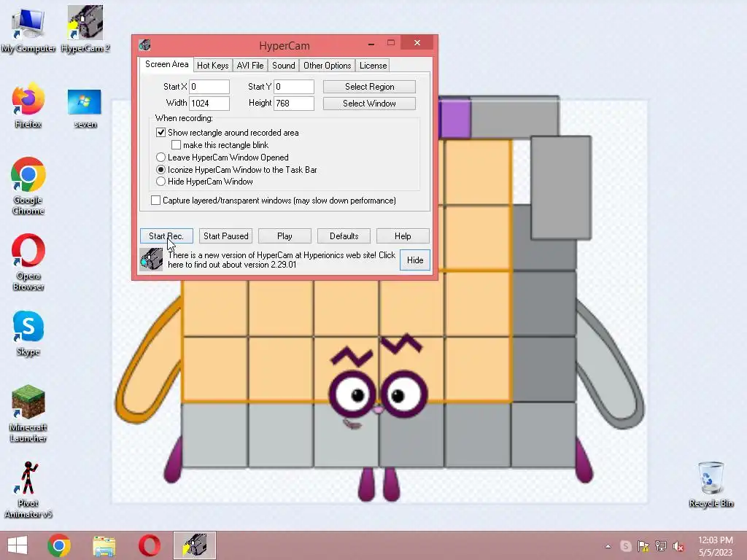
Task: Uncheck Show rectangle around recorded area
Action: pos(161,133)
